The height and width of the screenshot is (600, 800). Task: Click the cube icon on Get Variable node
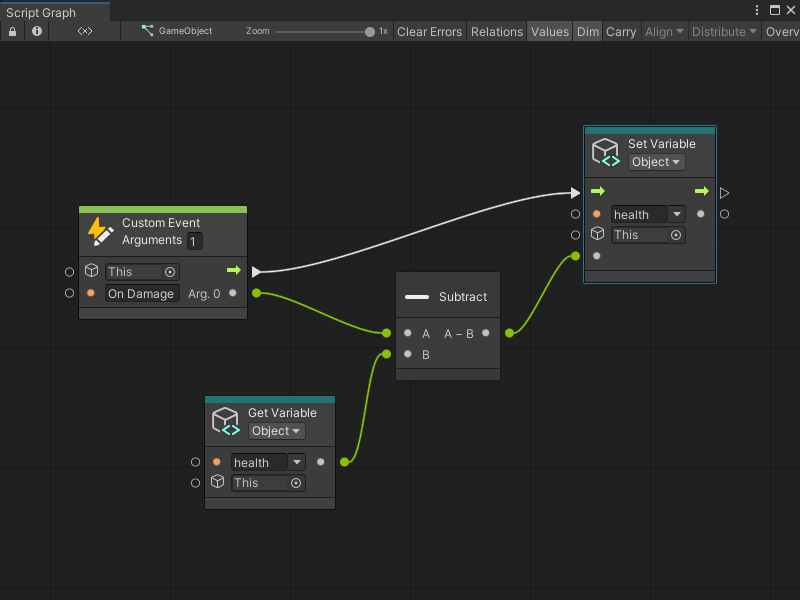click(x=225, y=420)
